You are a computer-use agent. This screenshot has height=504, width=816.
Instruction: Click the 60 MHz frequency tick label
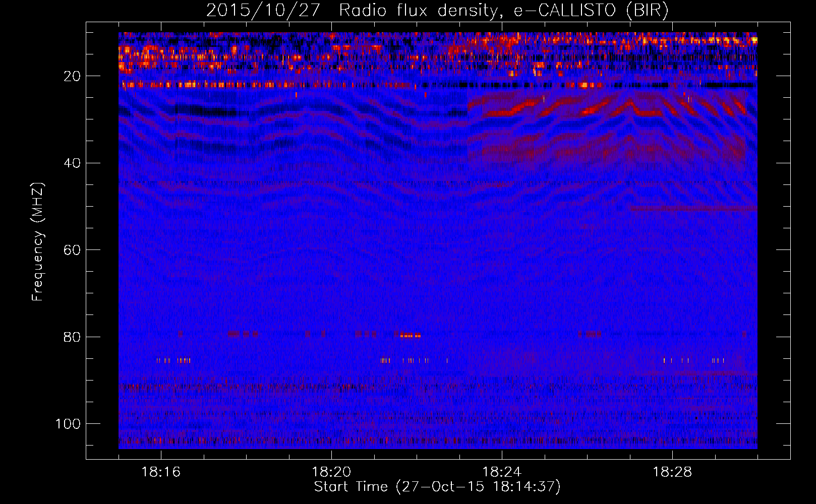click(x=72, y=250)
